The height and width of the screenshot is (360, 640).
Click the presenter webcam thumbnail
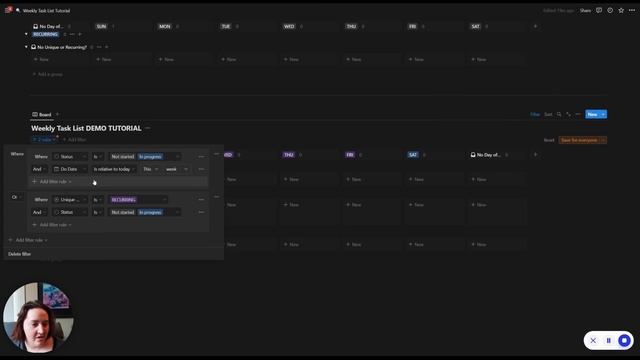coord(38,318)
